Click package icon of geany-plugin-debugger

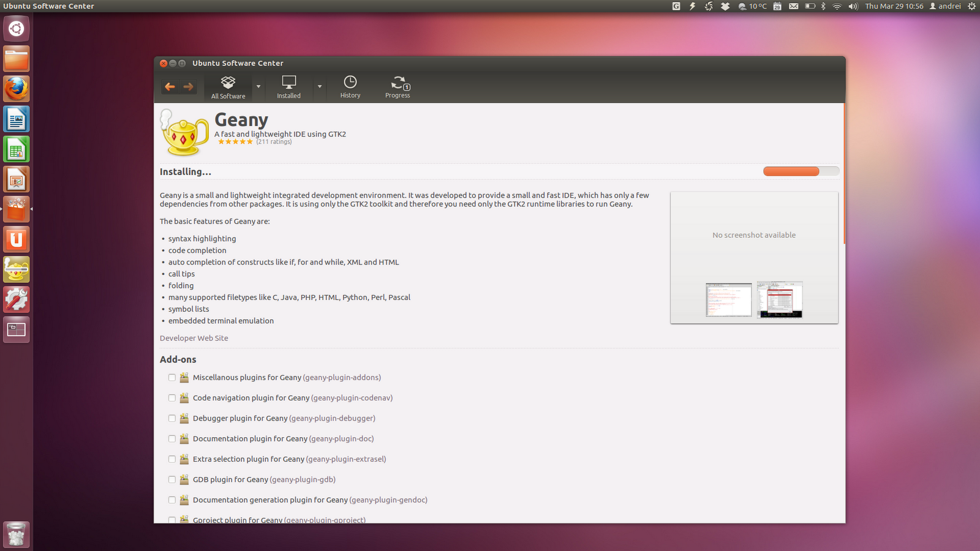[x=184, y=418]
